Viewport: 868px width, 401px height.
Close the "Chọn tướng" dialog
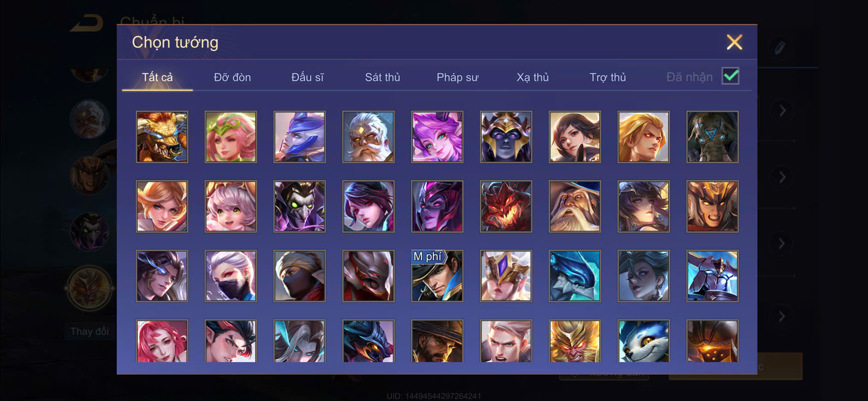tap(734, 42)
